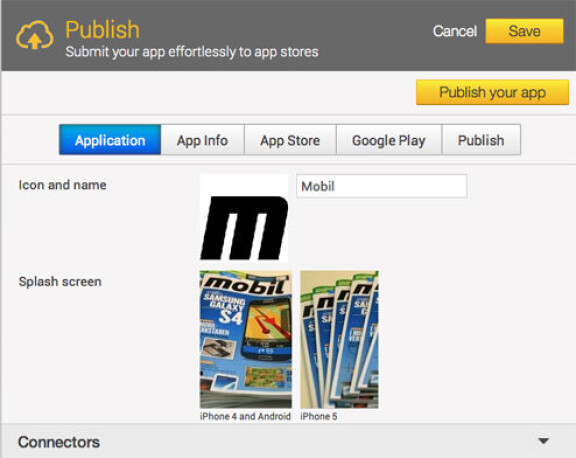Expand the Connectors section arrow
The width and height of the screenshot is (576, 458).
point(543,441)
